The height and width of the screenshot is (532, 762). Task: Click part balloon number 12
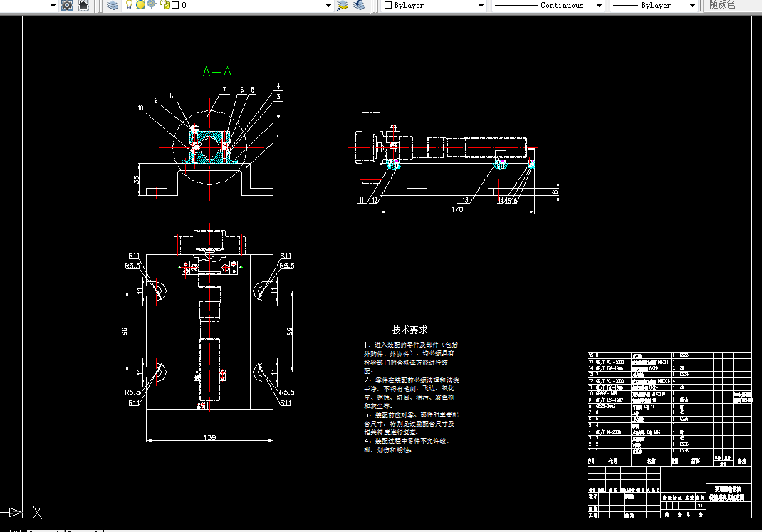coord(375,200)
